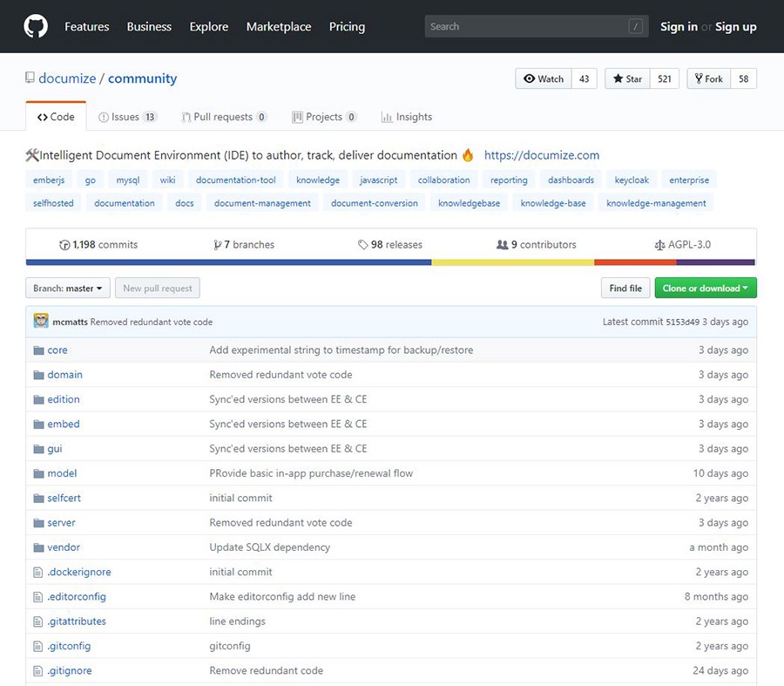Click the GitHub Octocat logo
The image size is (784, 686).
click(x=35, y=26)
